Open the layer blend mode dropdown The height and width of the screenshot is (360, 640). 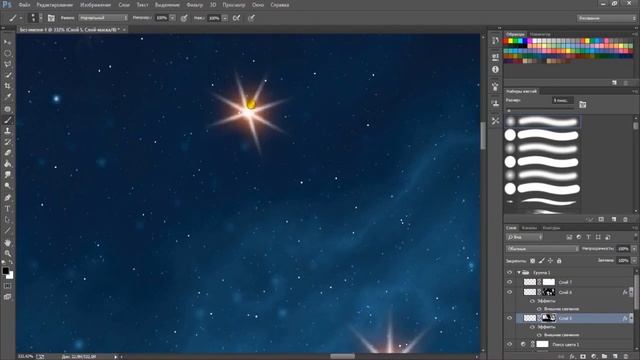(542, 249)
